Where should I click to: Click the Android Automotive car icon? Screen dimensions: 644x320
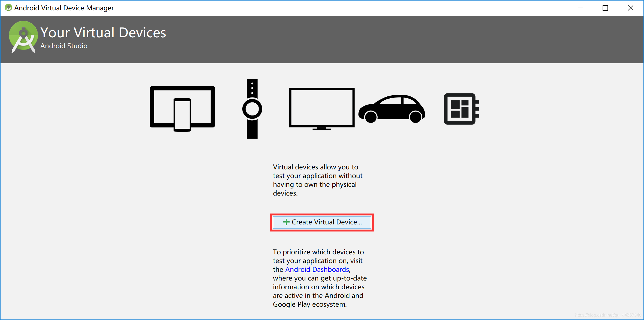[391, 109]
